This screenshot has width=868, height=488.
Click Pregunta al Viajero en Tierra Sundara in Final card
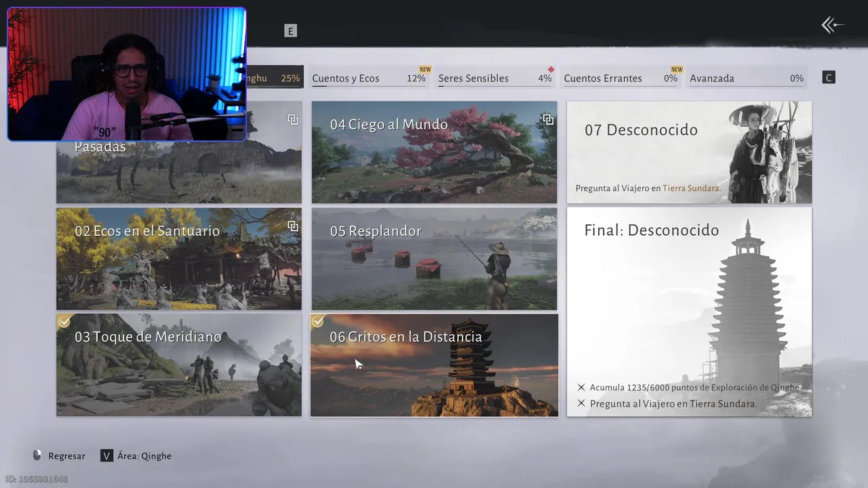pyautogui.click(x=673, y=404)
